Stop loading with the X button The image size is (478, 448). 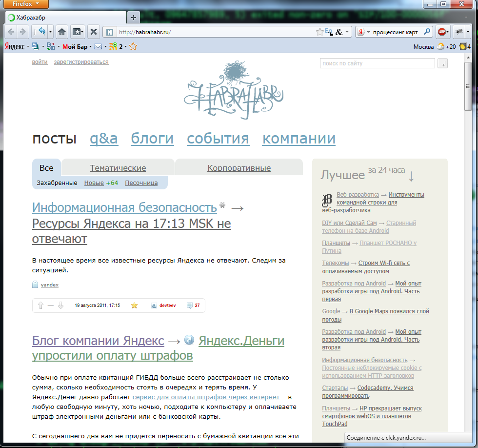pos(94,32)
